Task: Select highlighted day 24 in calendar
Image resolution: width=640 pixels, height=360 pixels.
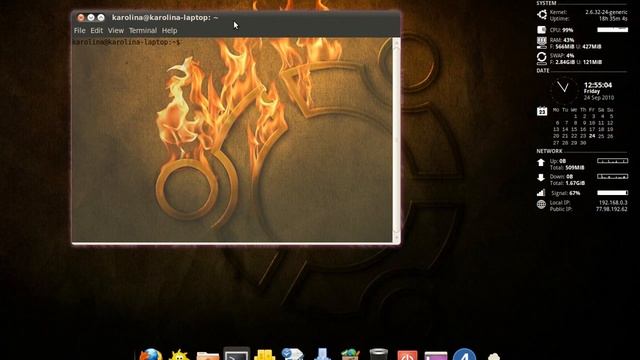Action: pos(592,136)
